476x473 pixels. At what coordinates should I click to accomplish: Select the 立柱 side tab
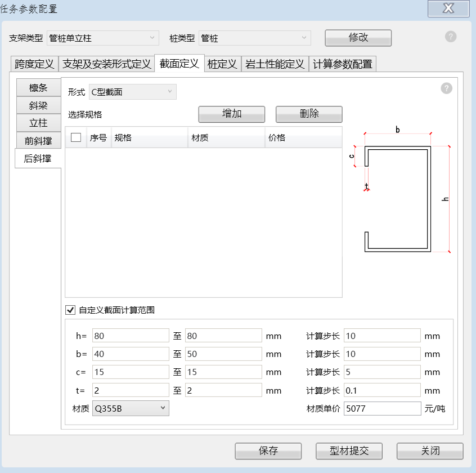point(38,123)
